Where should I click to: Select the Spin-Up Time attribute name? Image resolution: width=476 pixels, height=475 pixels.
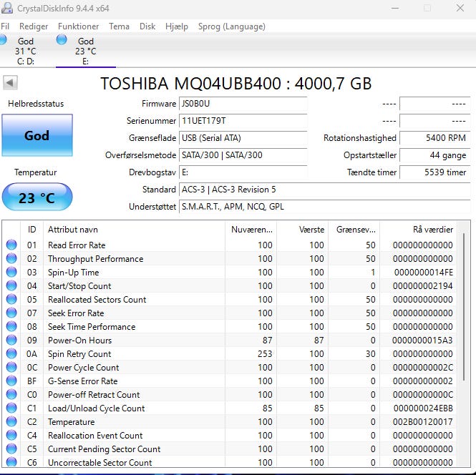[74, 273]
